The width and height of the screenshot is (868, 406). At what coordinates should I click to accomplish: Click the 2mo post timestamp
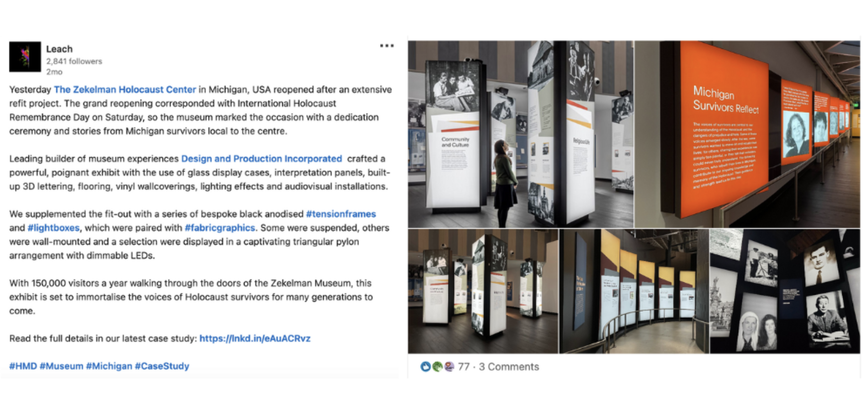(x=54, y=72)
